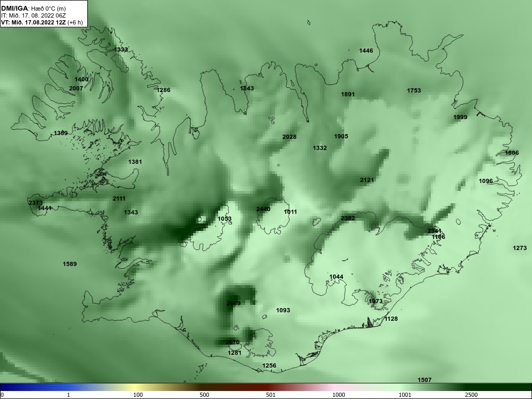Click the map value 2341
Screen dimensions: 532x399
(435, 231)
